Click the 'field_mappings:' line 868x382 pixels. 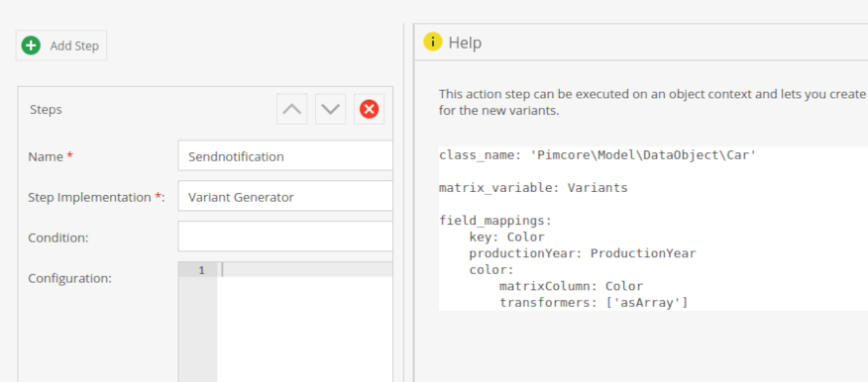point(495,221)
